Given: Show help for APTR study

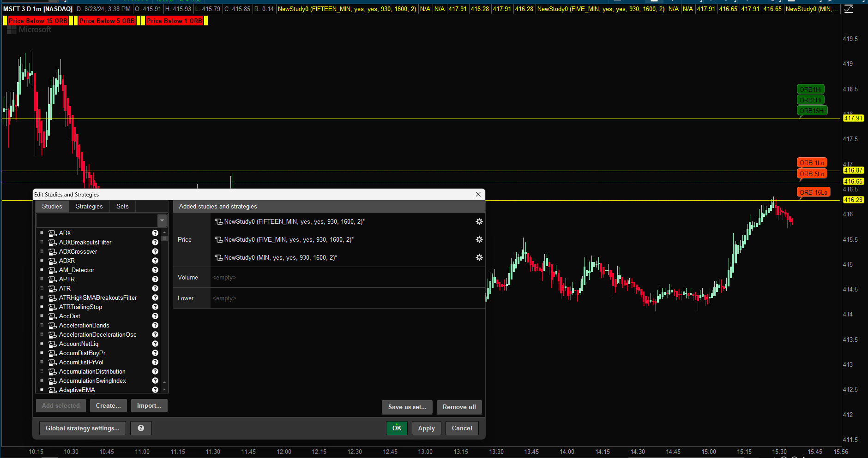Looking at the screenshot, I should point(155,279).
